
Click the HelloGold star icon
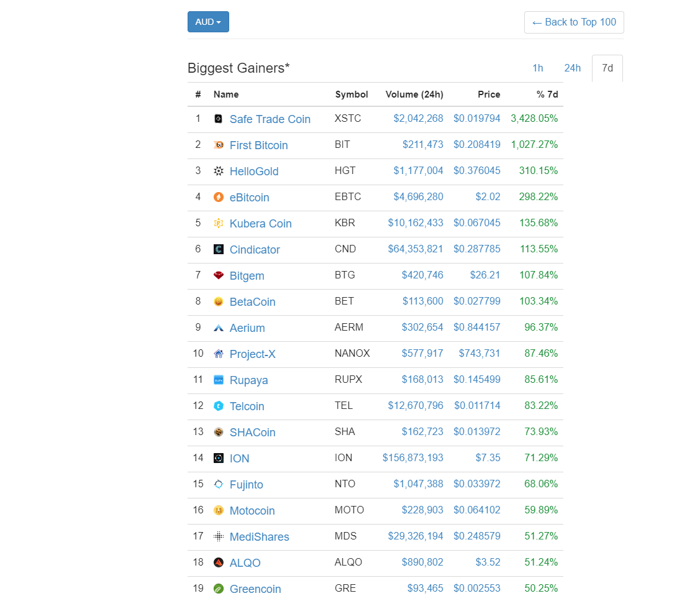click(x=218, y=171)
